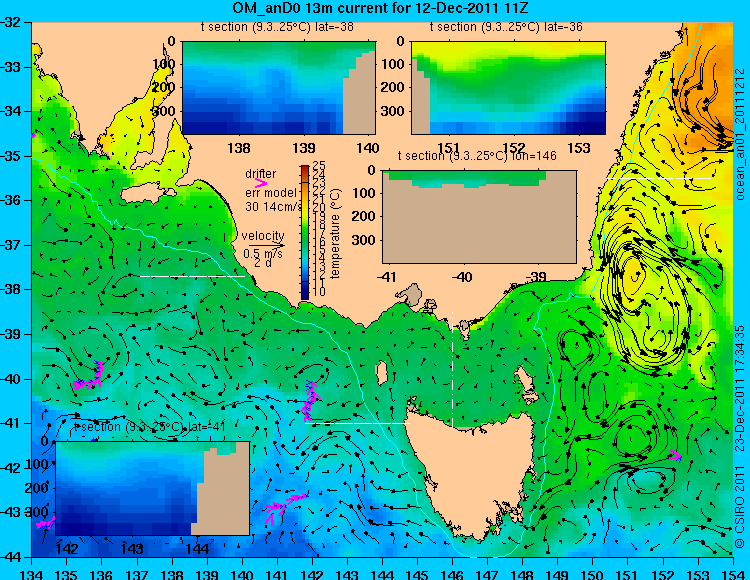This screenshot has height=580, width=750.
Task: Click the white dashed section line at lat -38
Action: [x=192, y=276]
